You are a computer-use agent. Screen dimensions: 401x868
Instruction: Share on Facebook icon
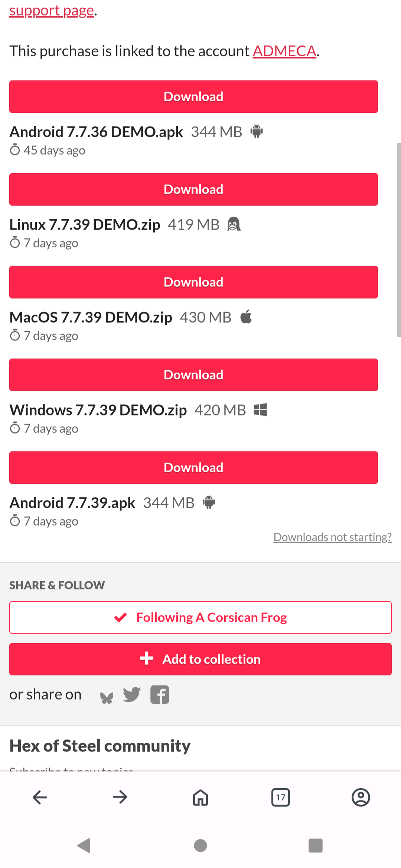click(160, 695)
